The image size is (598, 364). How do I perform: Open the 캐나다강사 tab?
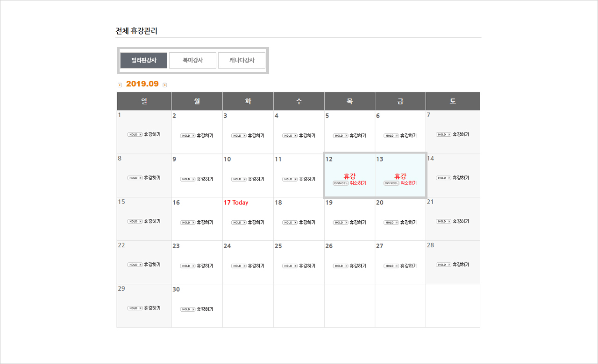[x=242, y=60]
